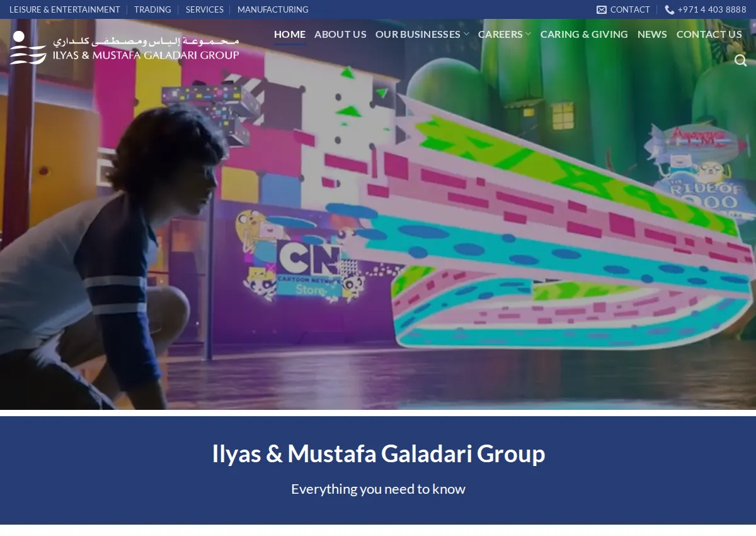Click the 'Everything you need to know' text

click(x=378, y=489)
